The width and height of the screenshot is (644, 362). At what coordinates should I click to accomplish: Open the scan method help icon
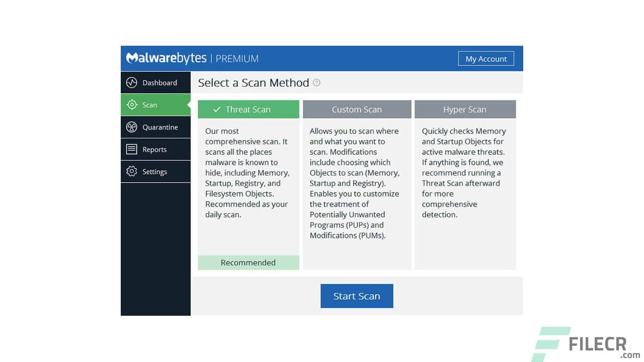[x=316, y=82]
